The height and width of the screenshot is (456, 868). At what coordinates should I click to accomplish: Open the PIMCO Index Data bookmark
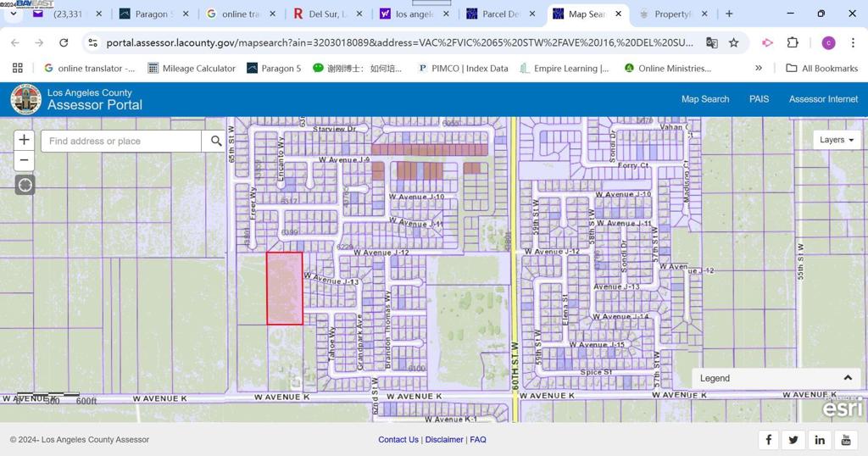(463, 68)
